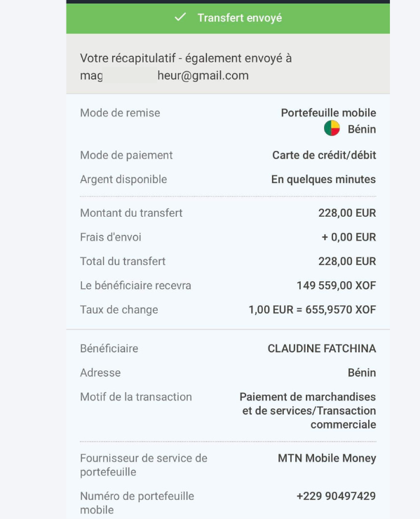Viewport: 420px width, 519px height.
Task: Click the 149 559,00 XOF received amount
Action: 336,285
